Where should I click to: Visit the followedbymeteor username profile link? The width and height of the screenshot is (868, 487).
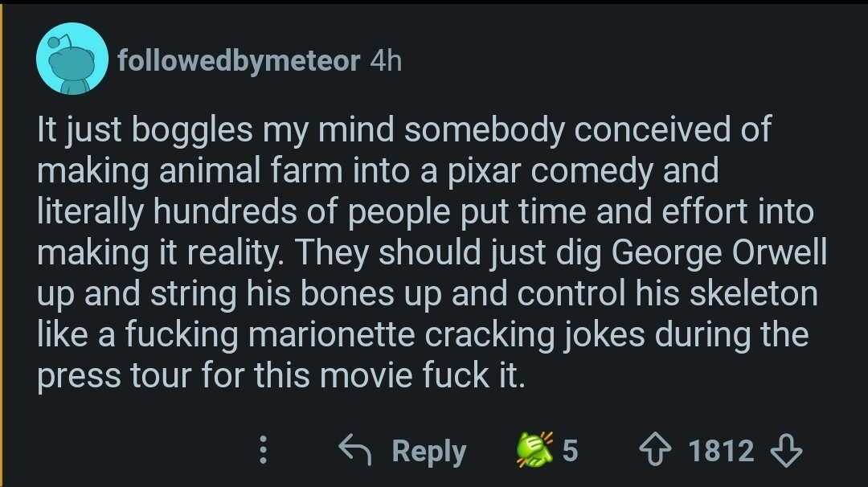[238, 61]
